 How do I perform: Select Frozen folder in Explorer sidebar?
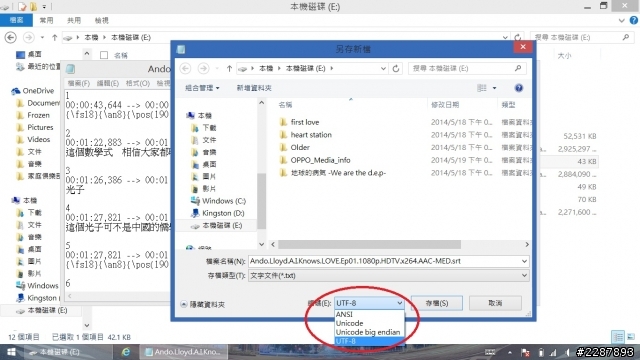[33, 115]
